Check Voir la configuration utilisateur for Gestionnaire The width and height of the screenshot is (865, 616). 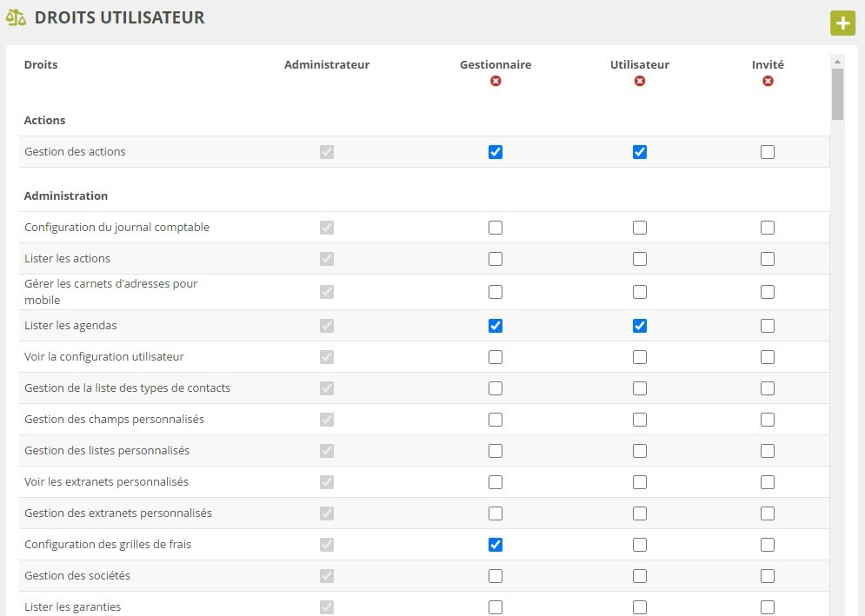click(496, 357)
